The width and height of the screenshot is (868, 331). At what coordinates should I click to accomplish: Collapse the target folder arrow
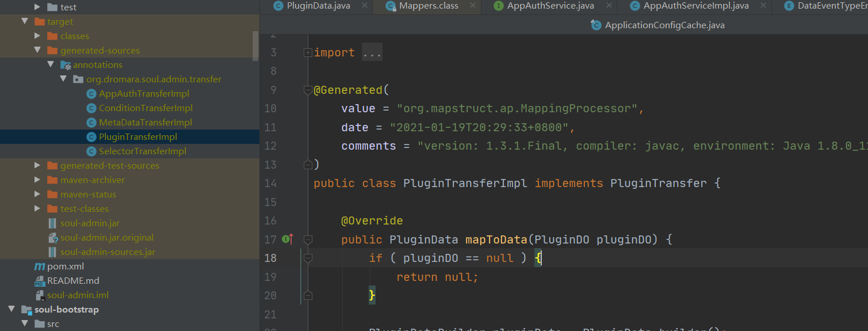(x=25, y=21)
